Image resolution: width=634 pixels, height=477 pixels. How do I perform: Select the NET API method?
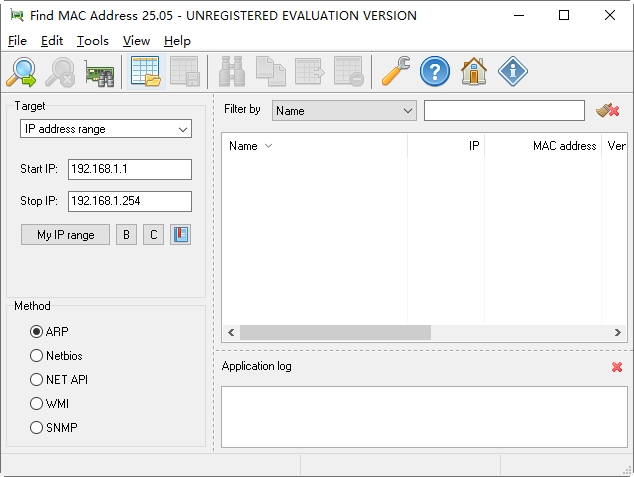pyautogui.click(x=59, y=380)
